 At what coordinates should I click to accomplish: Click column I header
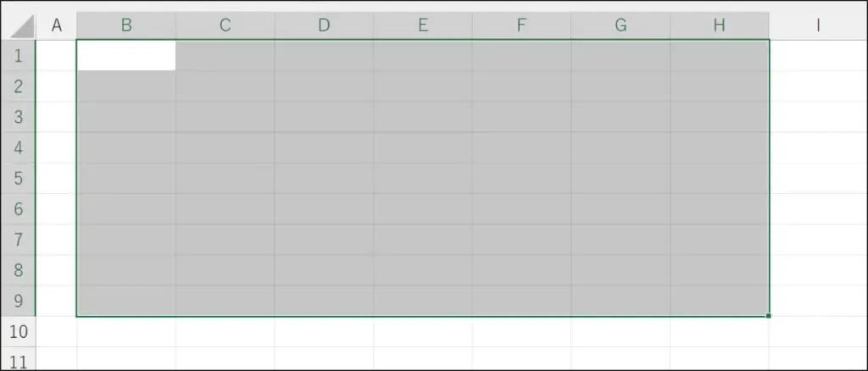(x=818, y=25)
